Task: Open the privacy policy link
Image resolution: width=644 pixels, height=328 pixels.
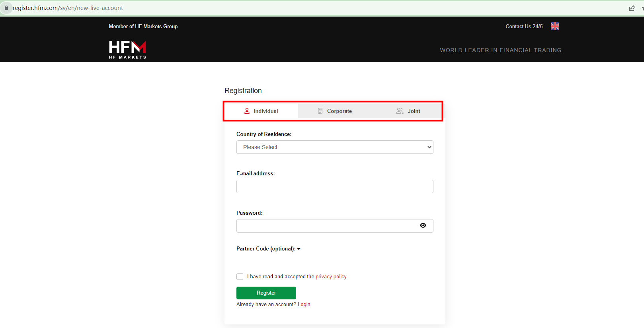Action: [331, 276]
